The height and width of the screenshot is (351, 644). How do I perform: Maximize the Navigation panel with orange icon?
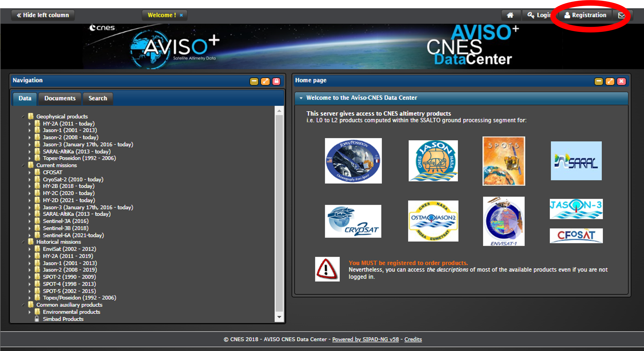(x=265, y=81)
